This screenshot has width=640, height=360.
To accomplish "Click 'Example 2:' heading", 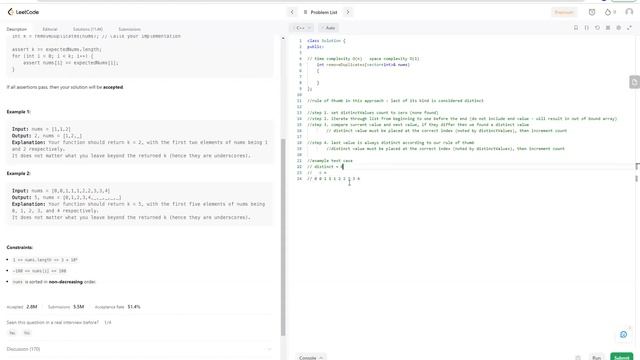I will (18, 173).
